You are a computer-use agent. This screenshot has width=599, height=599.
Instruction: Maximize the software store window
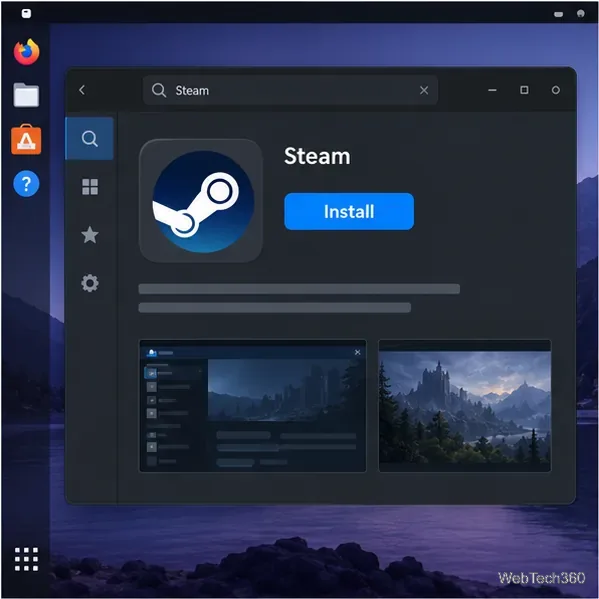[524, 90]
